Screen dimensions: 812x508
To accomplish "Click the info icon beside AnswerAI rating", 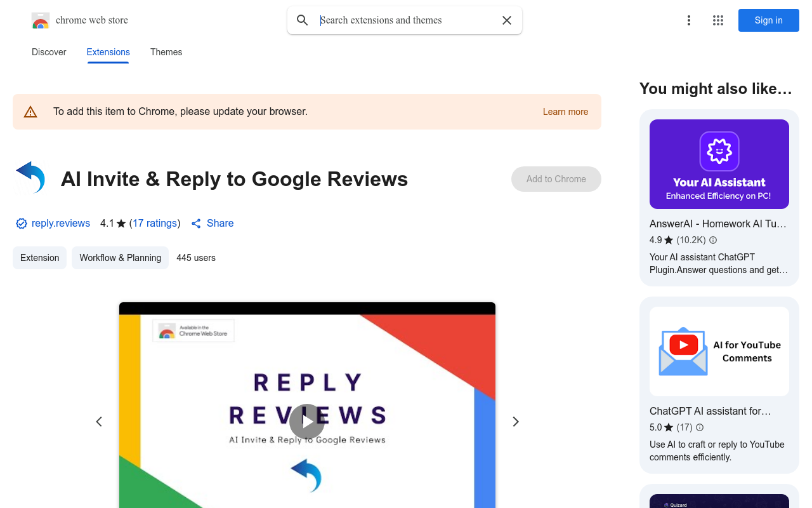I will (x=713, y=240).
